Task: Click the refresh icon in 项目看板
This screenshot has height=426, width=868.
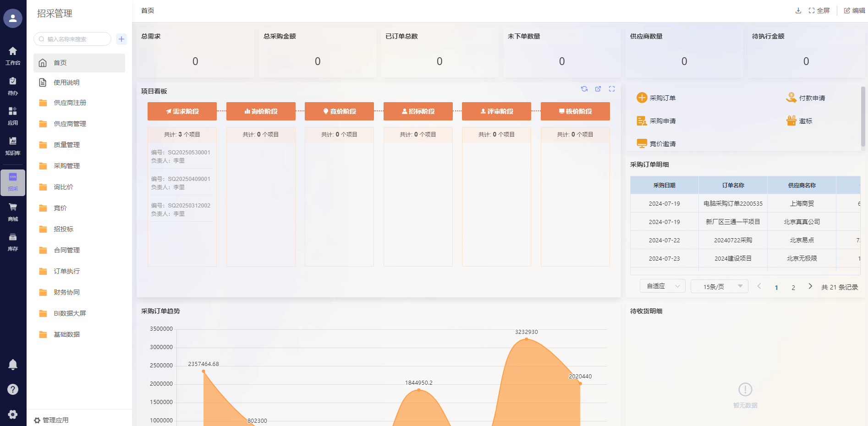Action: pos(584,89)
